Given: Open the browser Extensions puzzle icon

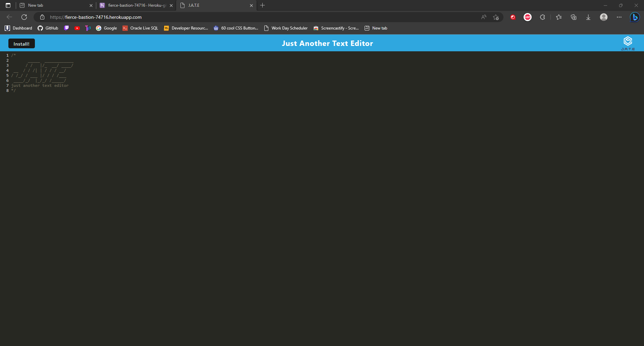Looking at the screenshot, I should (x=542, y=17).
